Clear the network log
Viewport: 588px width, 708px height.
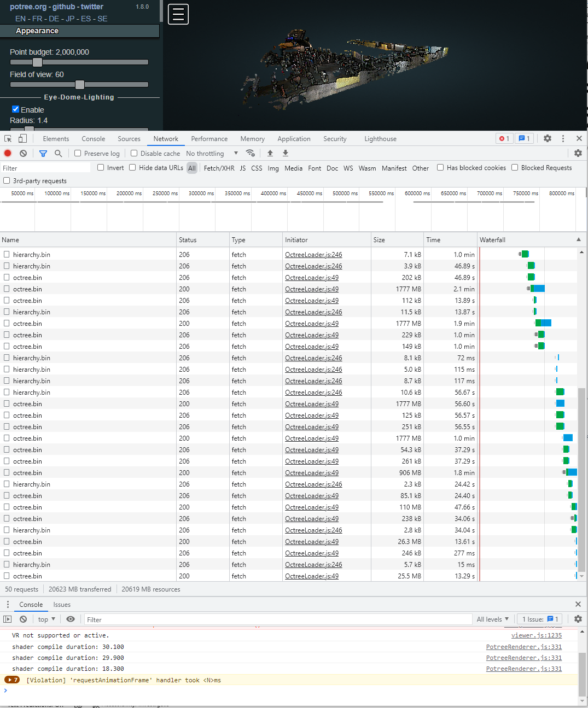(x=22, y=153)
